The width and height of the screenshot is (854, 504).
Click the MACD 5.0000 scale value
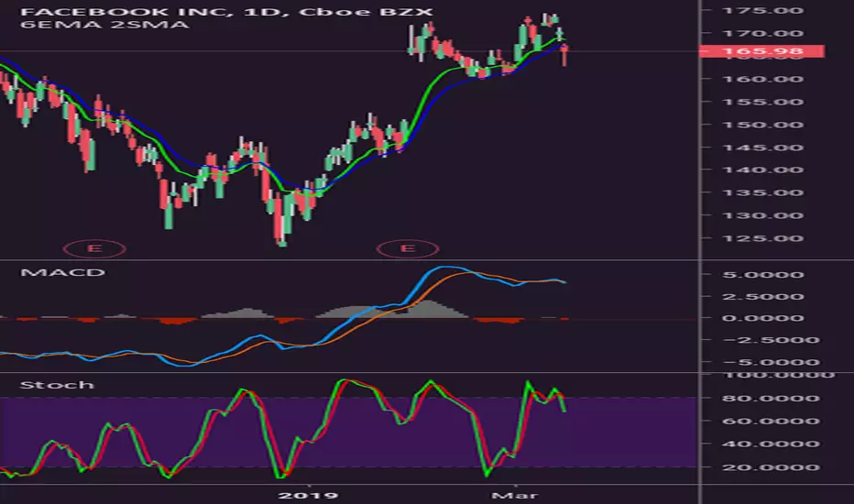[x=763, y=275]
